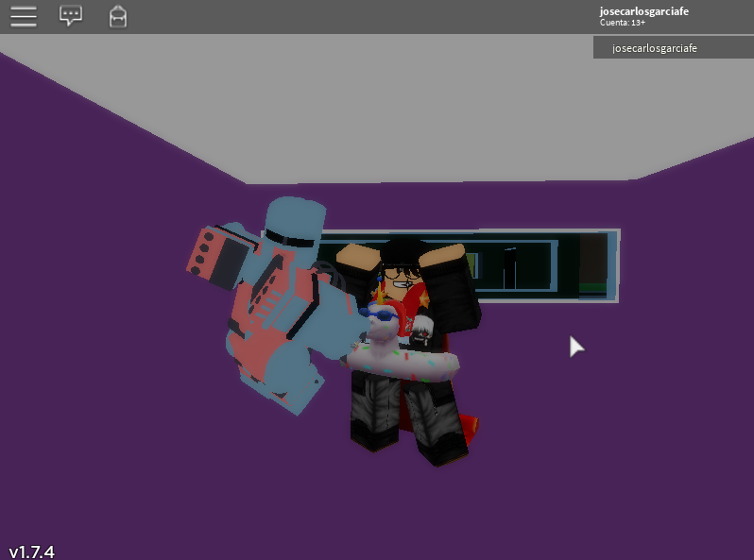Click the josecarlosgarciafe account name header
Viewport: 754px width, 560px height.
pyautogui.click(x=643, y=11)
